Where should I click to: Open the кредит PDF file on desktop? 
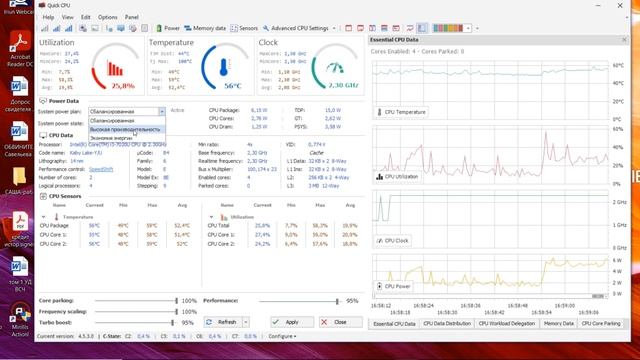pyautogui.click(x=19, y=229)
